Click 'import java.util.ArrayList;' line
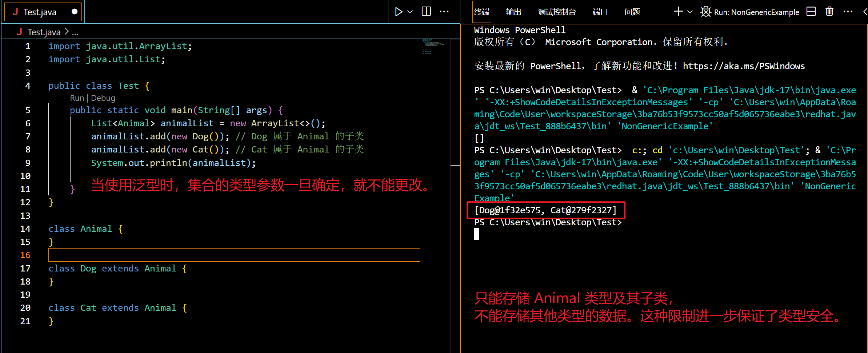The image size is (868, 353). 120,46
